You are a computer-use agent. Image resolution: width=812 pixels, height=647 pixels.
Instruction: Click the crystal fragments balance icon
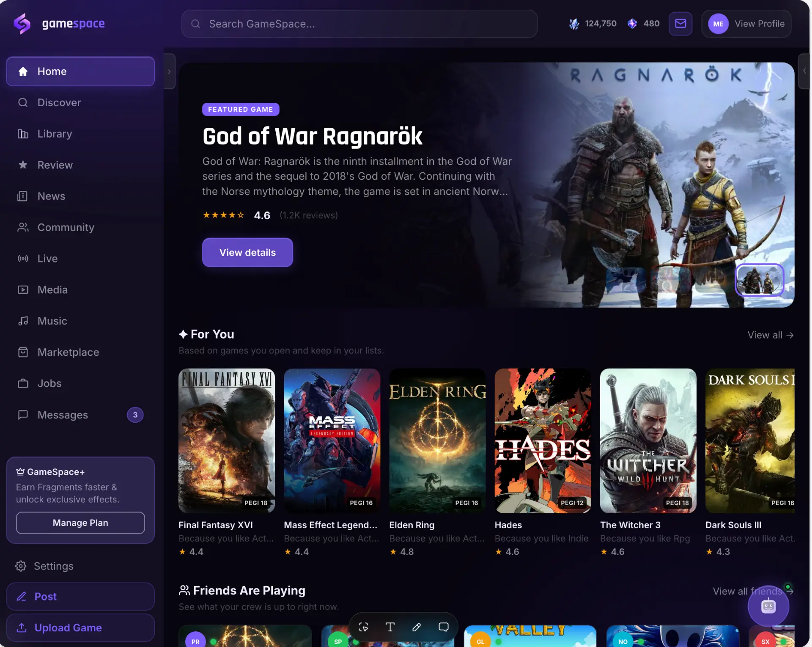[x=574, y=24]
